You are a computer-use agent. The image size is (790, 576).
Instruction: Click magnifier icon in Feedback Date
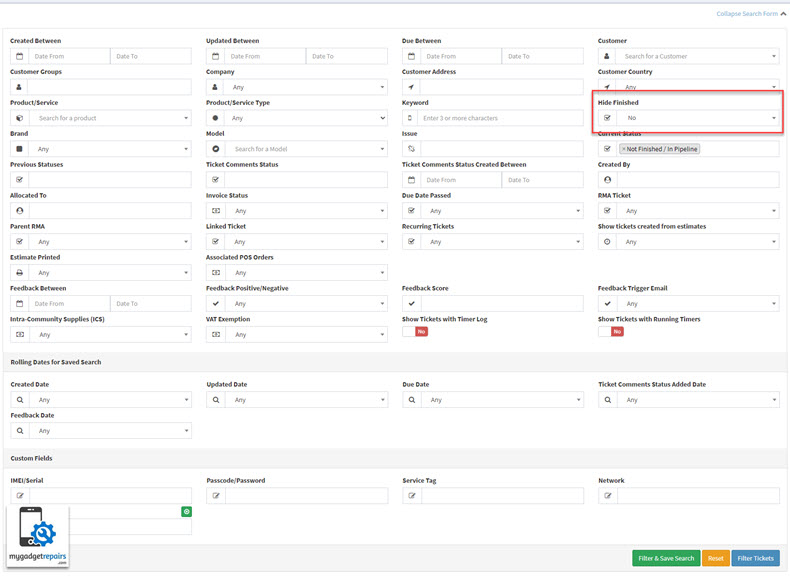[x=20, y=431]
